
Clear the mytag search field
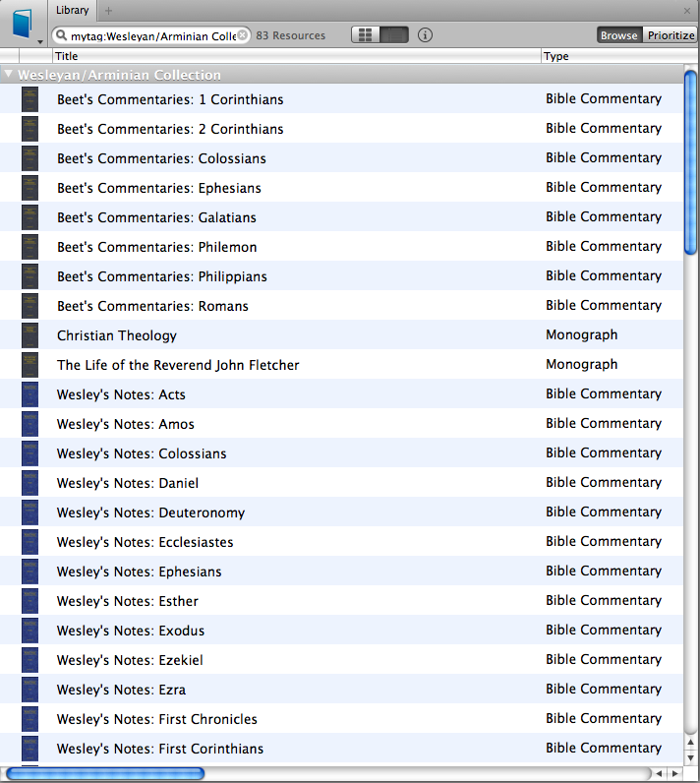tap(243, 35)
